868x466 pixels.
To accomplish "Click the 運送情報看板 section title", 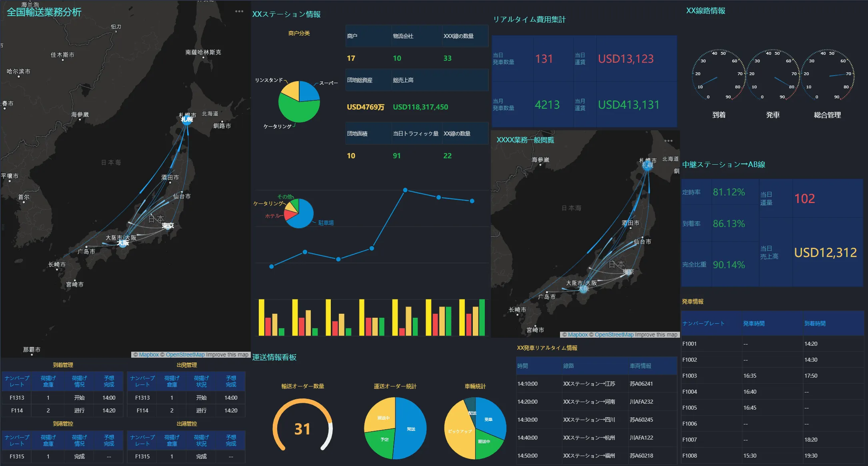I will (x=274, y=357).
